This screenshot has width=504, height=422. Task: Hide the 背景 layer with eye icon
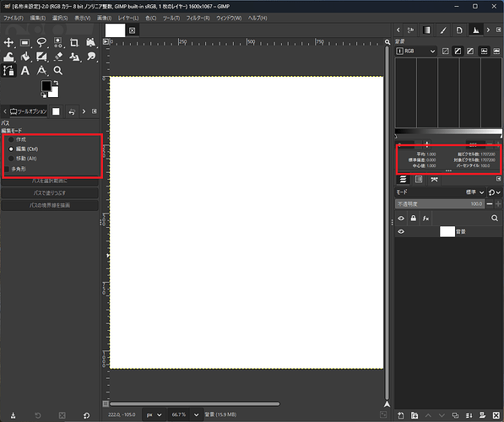401,231
